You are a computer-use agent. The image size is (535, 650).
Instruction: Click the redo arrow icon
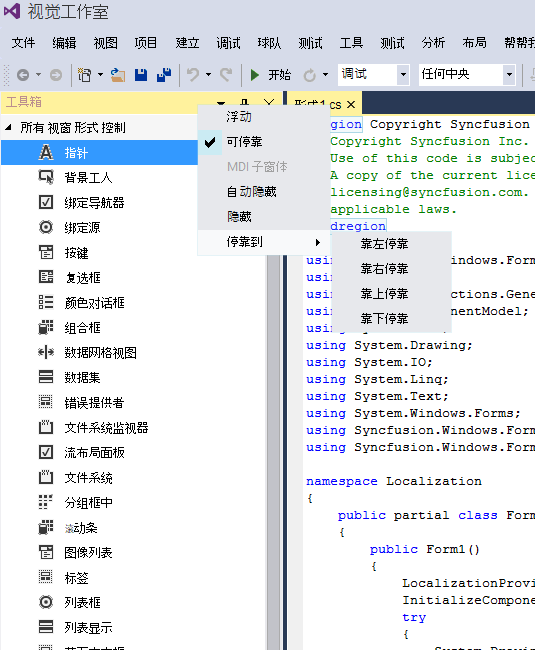point(226,75)
